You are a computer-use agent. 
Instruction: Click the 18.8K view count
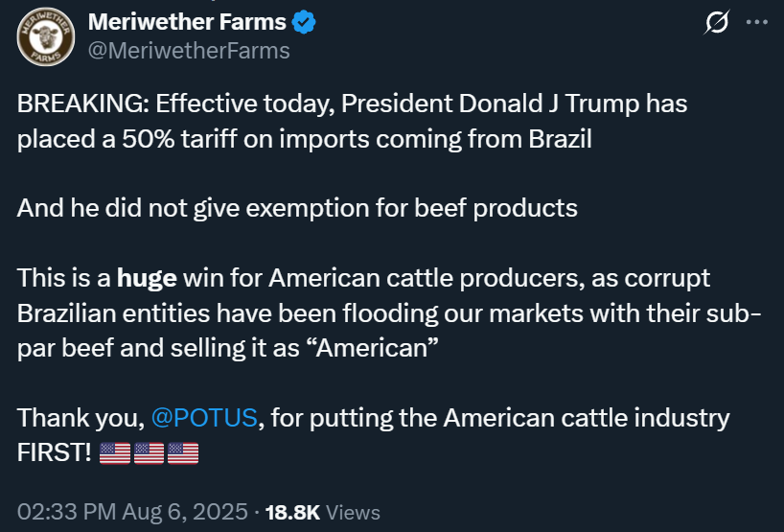point(292,512)
